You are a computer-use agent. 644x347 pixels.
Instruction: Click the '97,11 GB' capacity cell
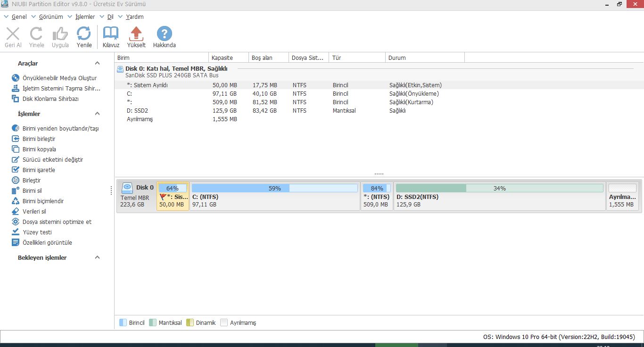click(224, 94)
